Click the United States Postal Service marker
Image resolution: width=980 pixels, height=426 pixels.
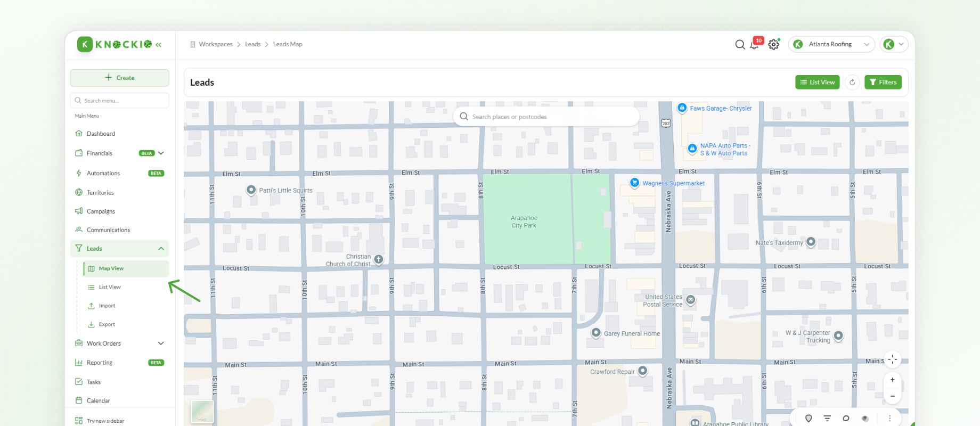690,300
